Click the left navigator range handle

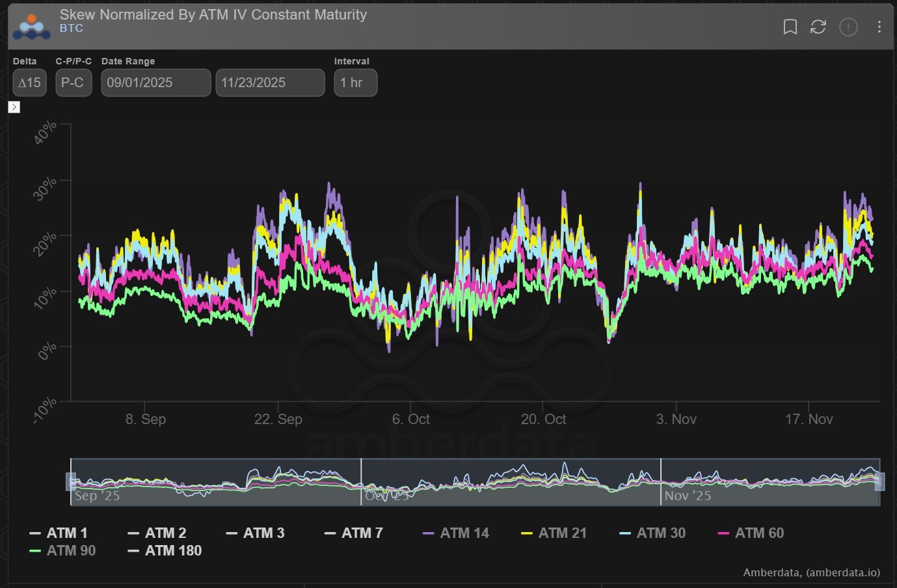(x=71, y=481)
